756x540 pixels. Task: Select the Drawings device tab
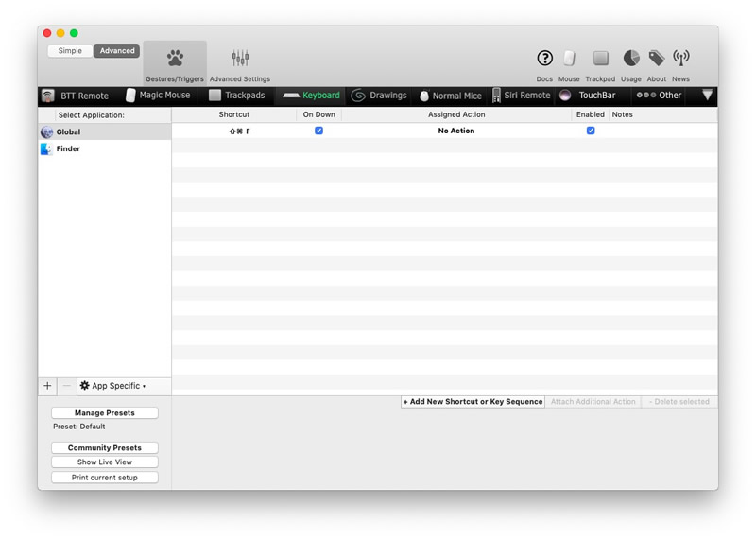point(379,96)
